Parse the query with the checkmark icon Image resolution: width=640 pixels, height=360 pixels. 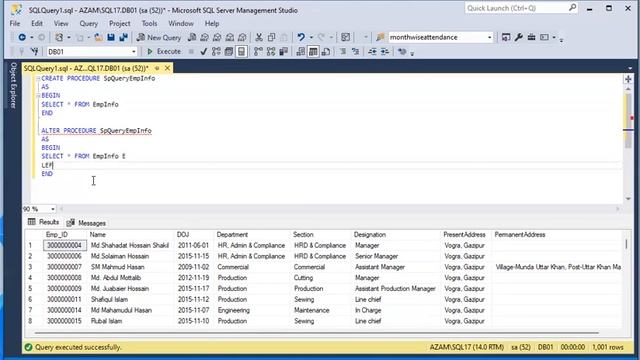[204, 52]
